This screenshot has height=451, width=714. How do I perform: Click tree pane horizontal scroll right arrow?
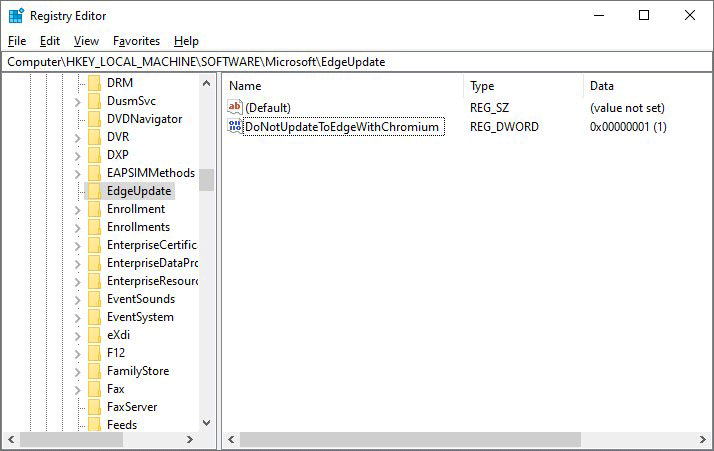[190, 440]
